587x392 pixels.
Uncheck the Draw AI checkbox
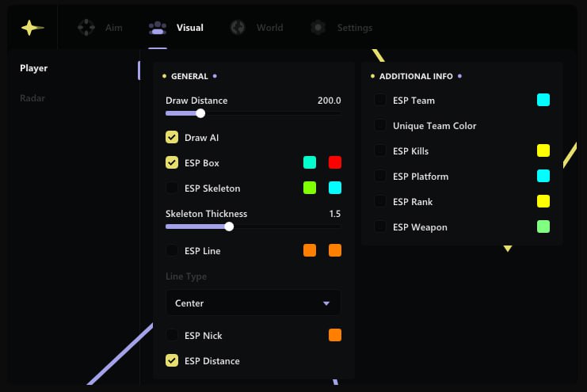[x=172, y=138]
